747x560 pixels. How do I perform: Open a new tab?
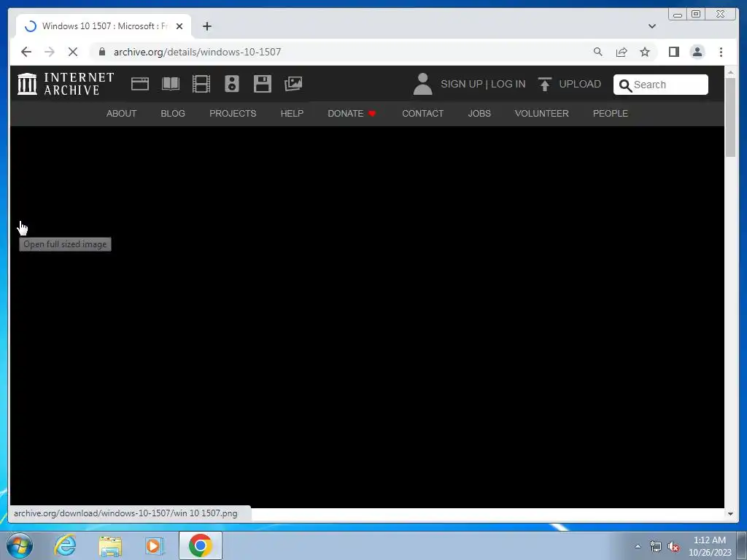point(206,26)
